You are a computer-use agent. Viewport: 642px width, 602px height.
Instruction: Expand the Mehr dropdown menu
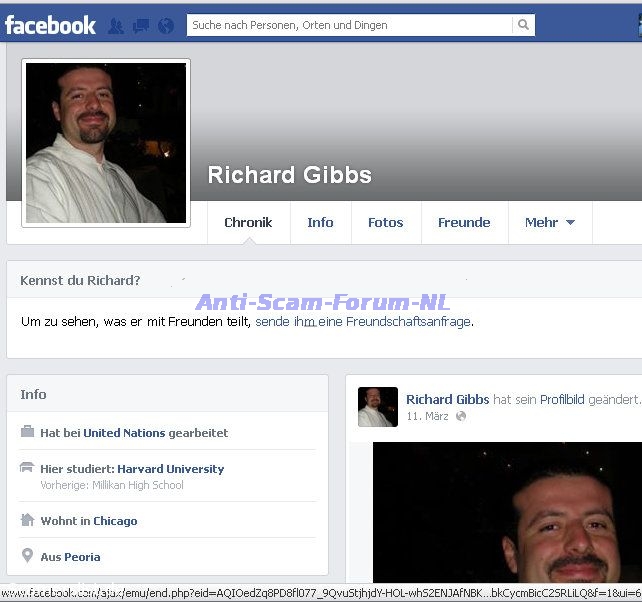pyautogui.click(x=549, y=223)
